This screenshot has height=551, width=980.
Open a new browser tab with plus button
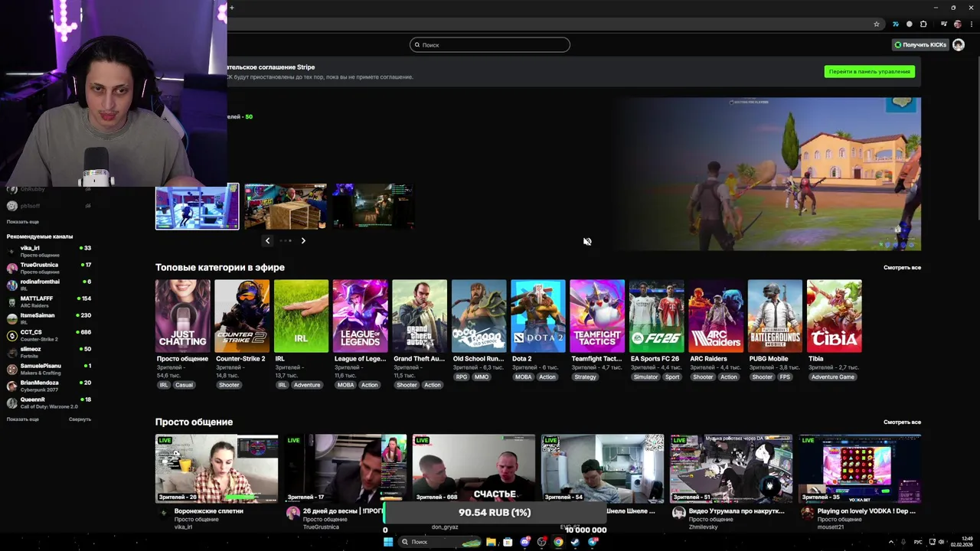point(232,8)
